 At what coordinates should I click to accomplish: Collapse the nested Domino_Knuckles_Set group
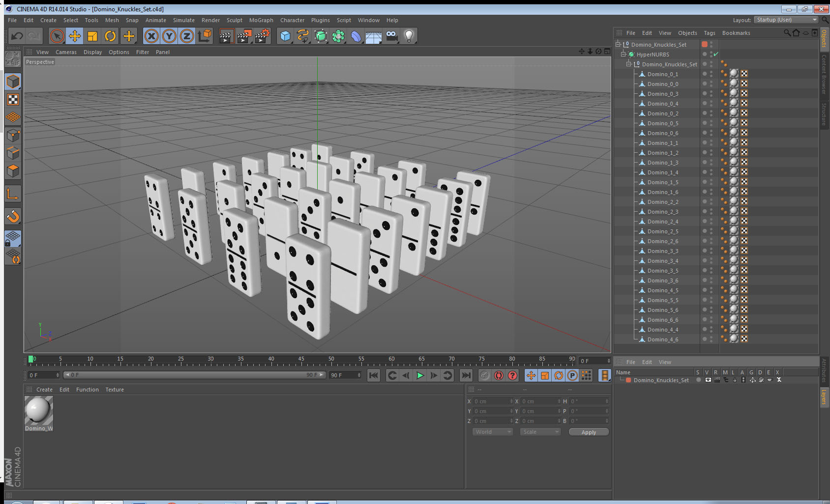coord(629,64)
